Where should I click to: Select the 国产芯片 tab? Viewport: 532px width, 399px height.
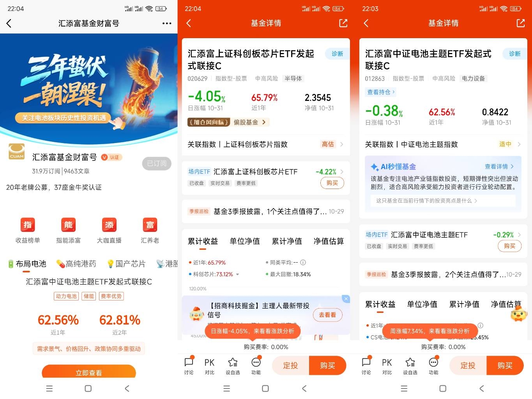[126, 264]
